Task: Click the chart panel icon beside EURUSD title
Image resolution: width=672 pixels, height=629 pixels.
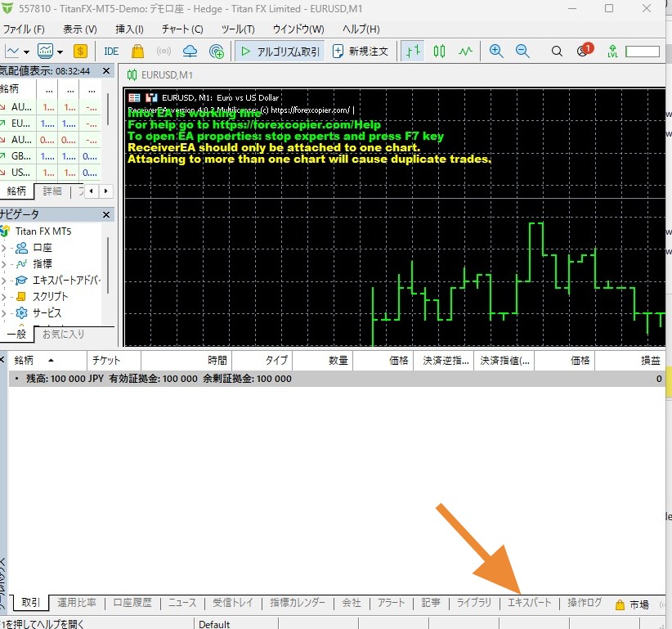Action: tap(151, 98)
